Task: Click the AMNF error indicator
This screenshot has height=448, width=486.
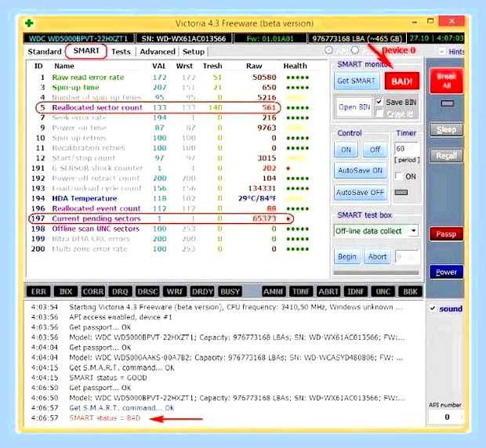Action: pyautogui.click(x=274, y=291)
